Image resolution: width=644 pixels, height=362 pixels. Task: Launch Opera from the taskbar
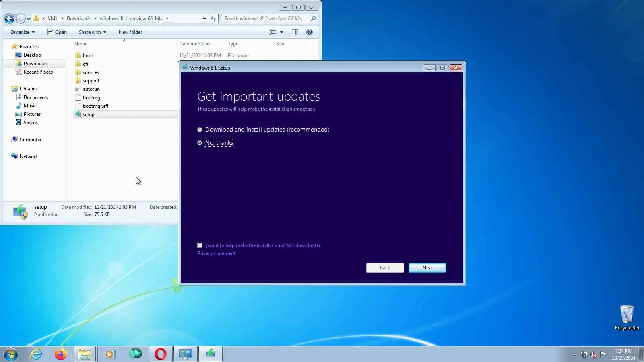click(161, 354)
